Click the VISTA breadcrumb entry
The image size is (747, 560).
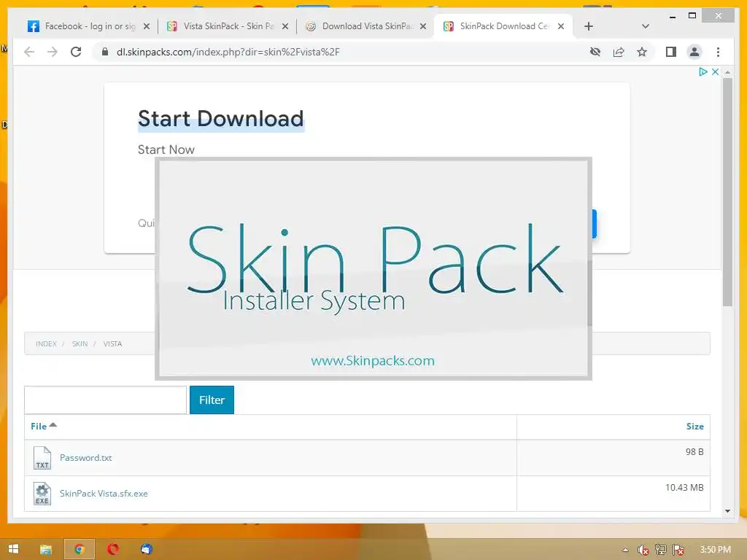pyautogui.click(x=112, y=344)
